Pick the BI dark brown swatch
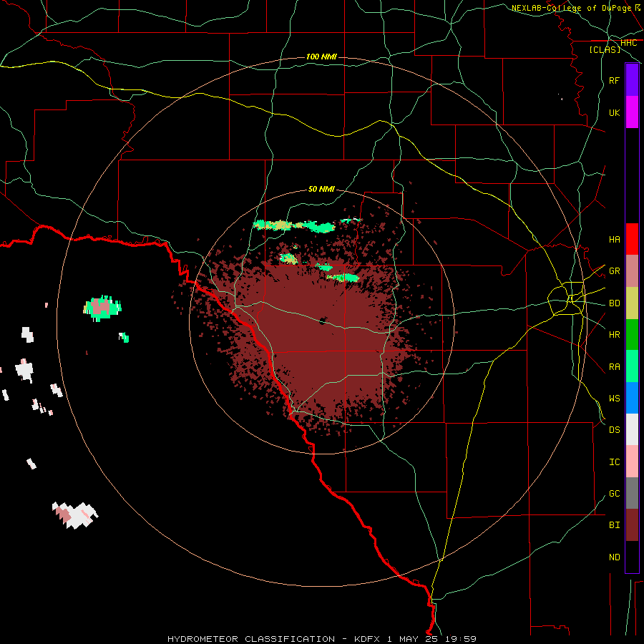This screenshot has width=644, height=644. 632,525
